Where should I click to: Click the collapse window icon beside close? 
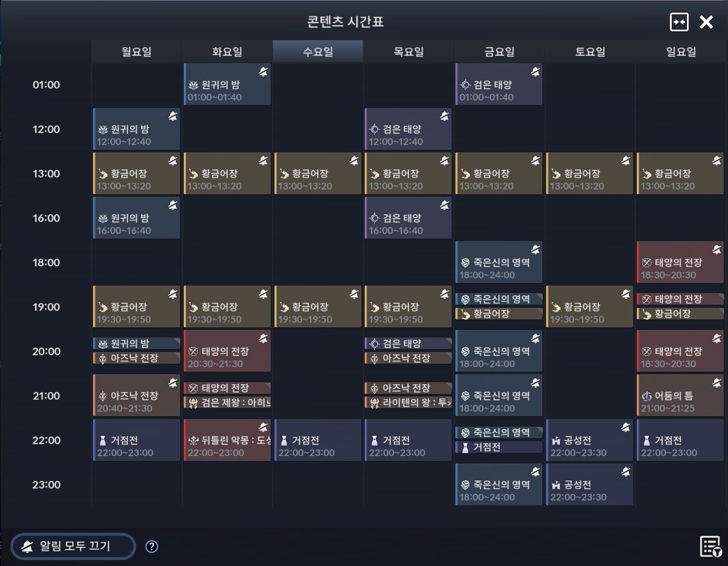[x=679, y=22]
